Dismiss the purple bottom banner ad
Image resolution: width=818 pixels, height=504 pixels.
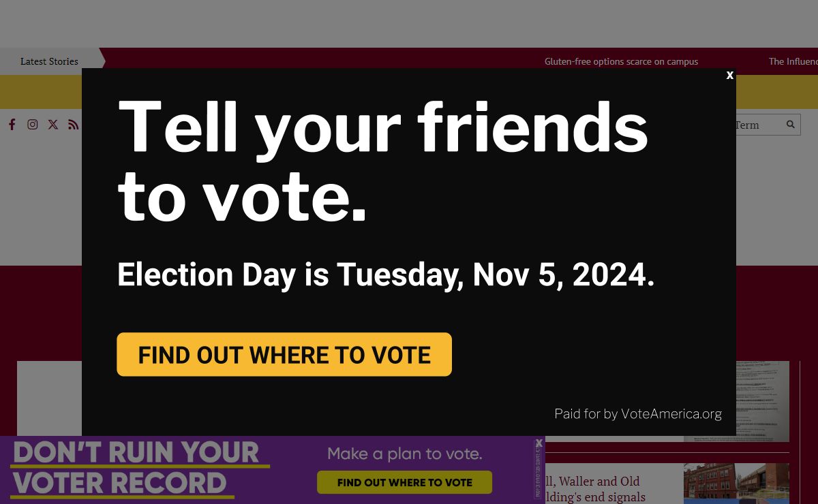pos(539,443)
